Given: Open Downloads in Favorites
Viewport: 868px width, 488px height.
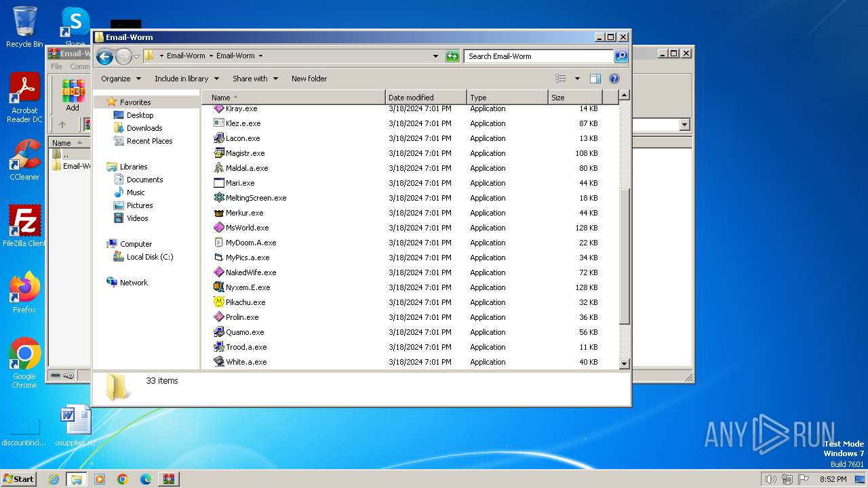Looking at the screenshot, I should pos(144,128).
